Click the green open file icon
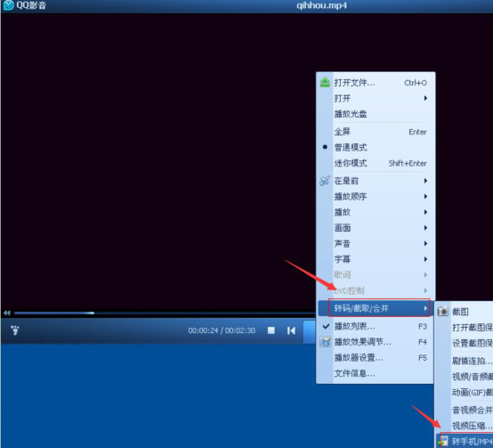The height and width of the screenshot is (448, 493). tap(325, 83)
